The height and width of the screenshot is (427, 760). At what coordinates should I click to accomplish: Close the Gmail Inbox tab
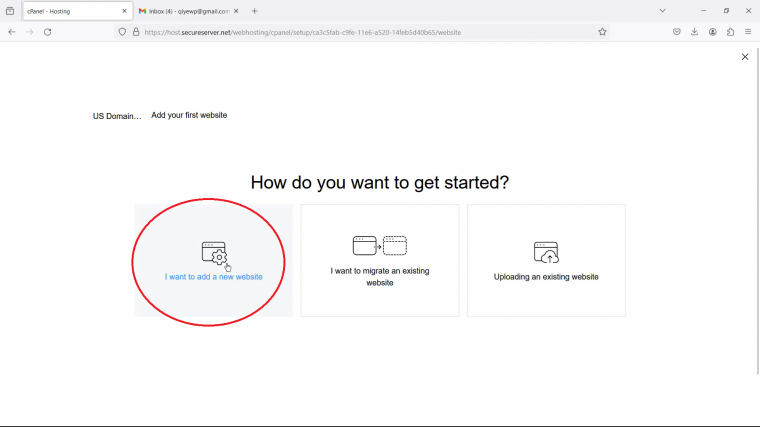tap(236, 11)
